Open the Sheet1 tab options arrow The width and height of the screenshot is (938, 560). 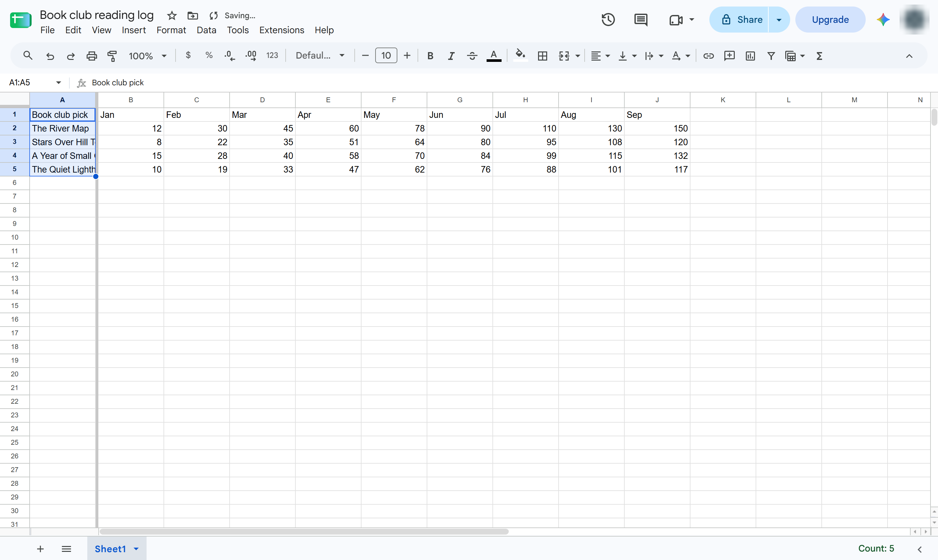(136, 549)
